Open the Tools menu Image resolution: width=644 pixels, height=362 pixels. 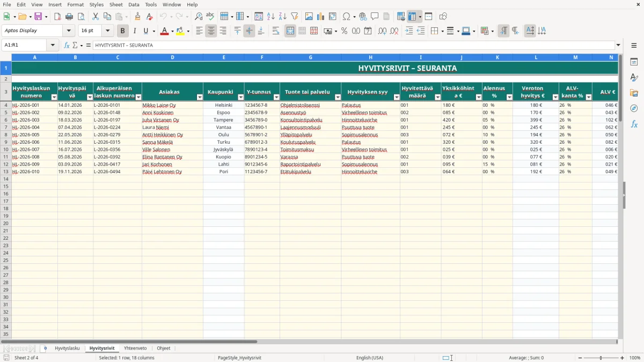151,4
